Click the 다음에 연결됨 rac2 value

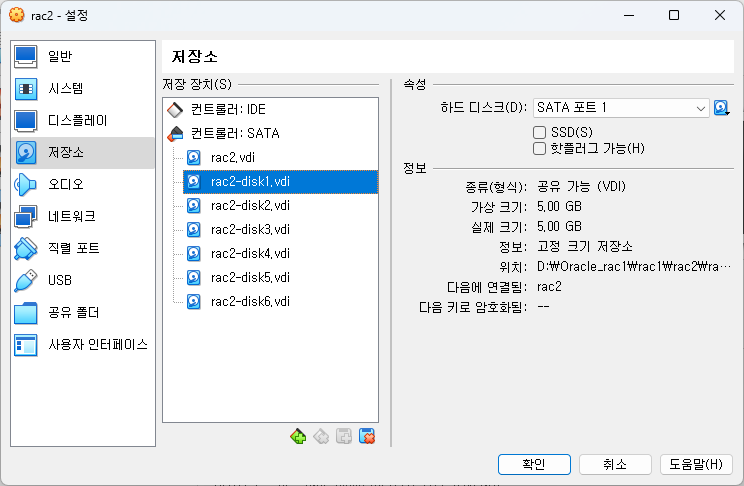549,287
